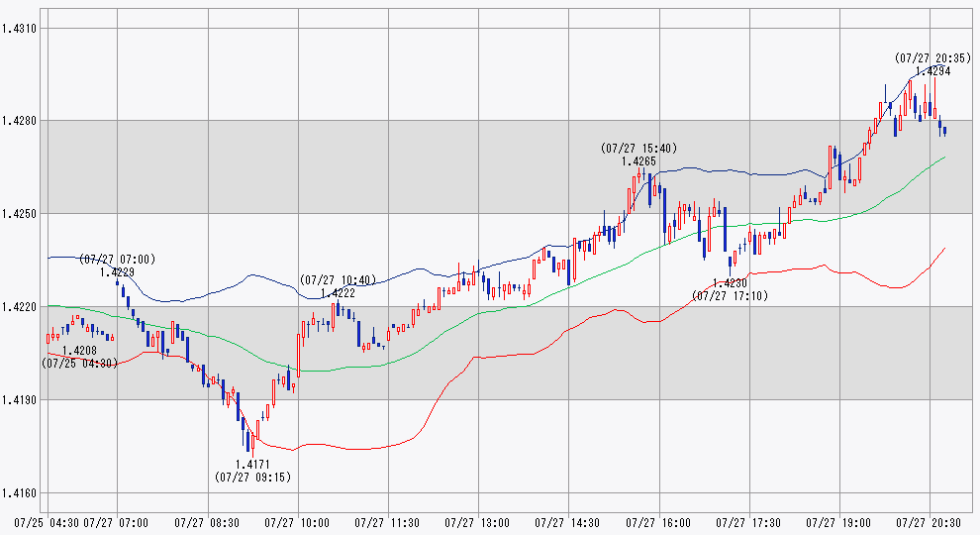Click the 07/27 13:00 time axis label
980x535 pixels.
[477, 522]
